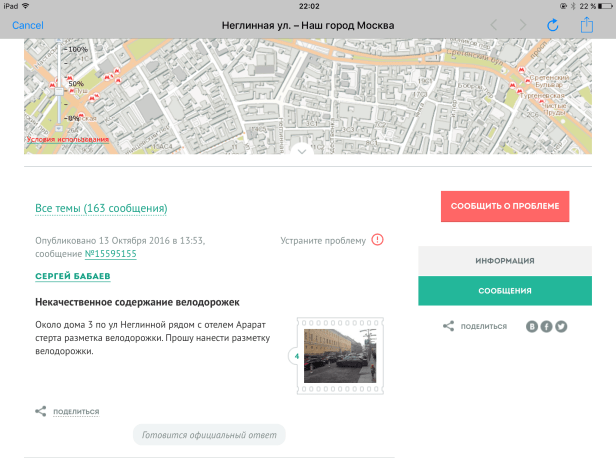Reload the page with the refresh icon
Image resolution: width=616 pixels, height=461 pixels.
552,24
